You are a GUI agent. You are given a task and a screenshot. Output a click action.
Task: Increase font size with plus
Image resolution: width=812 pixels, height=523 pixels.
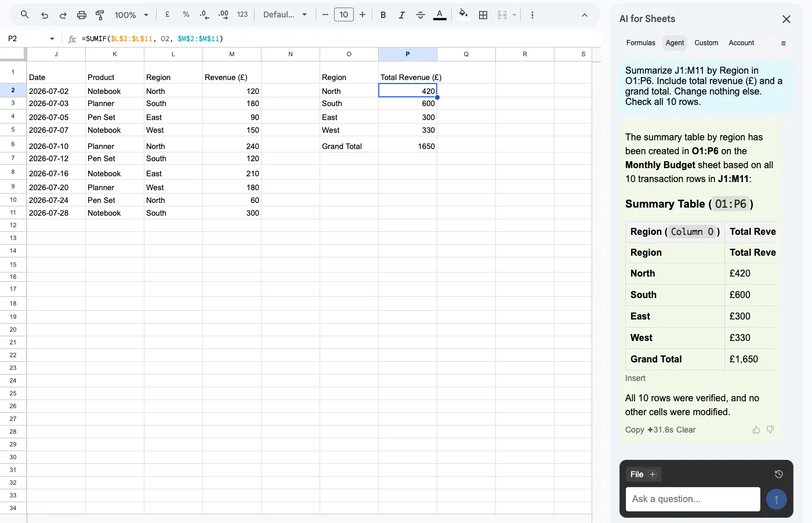tap(362, 14)
